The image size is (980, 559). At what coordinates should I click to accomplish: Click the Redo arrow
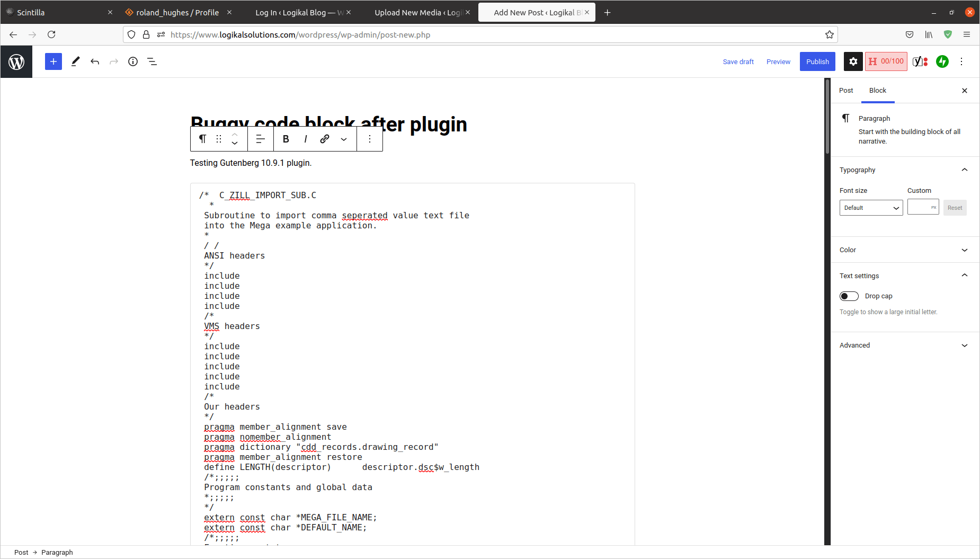tap(114, 61)
